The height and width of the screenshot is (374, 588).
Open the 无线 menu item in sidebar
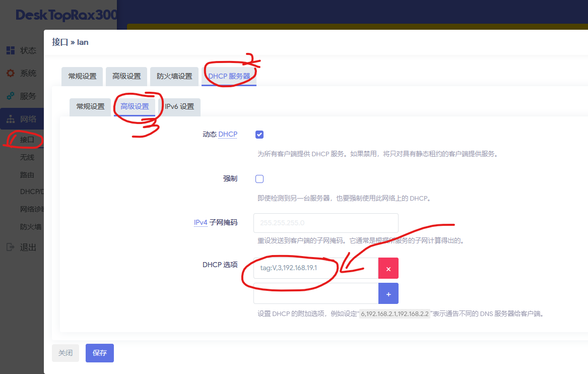tap(27, 157)
